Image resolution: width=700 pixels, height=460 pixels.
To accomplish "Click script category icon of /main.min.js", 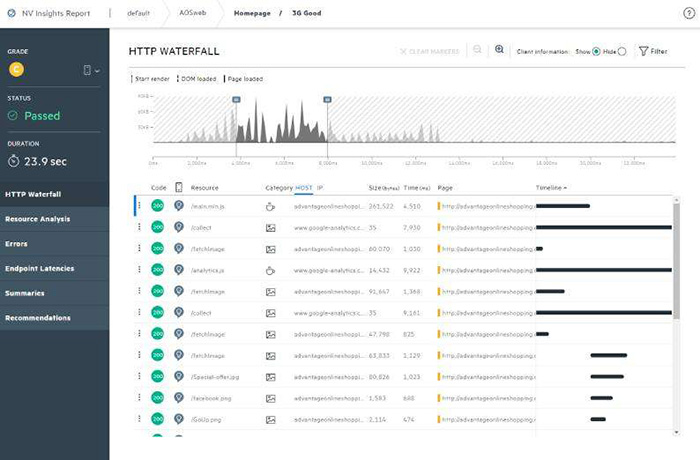I will [x=270, y=207].
